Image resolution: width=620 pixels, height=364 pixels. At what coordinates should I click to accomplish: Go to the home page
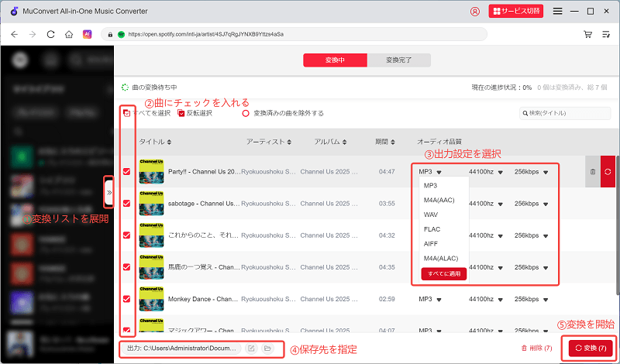[x=69, y=34]
